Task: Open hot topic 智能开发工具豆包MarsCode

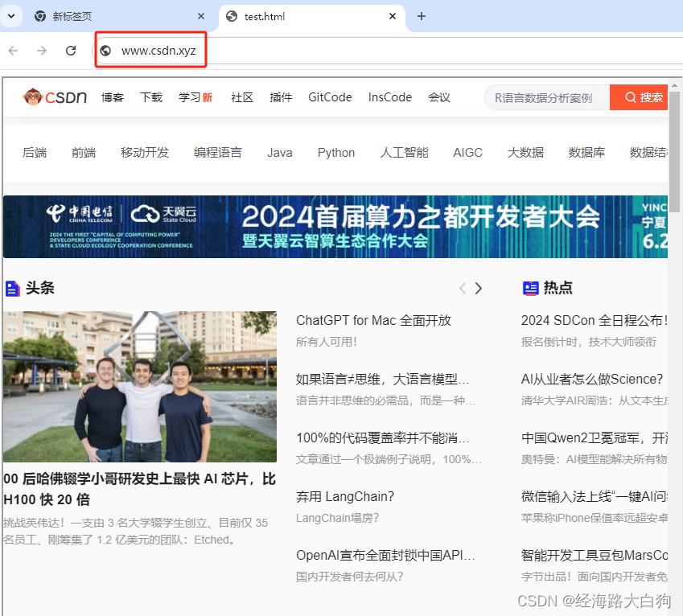Action: click(x=595, y=556)
